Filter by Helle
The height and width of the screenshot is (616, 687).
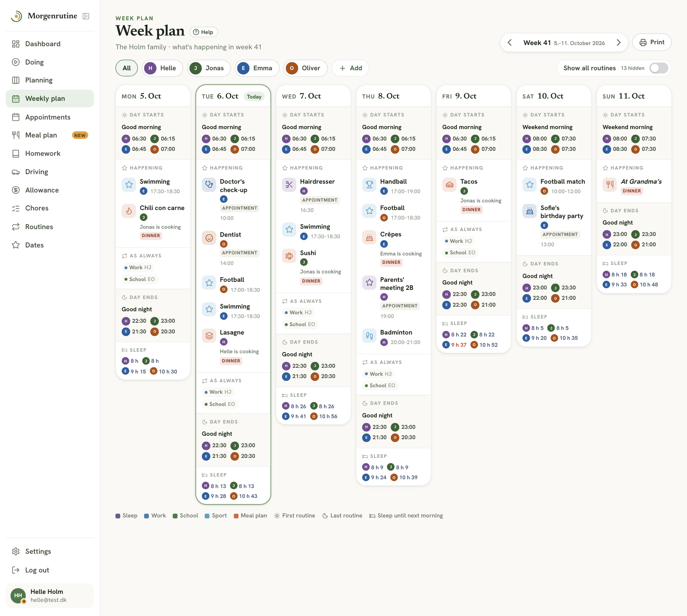(x=162, y=68)
